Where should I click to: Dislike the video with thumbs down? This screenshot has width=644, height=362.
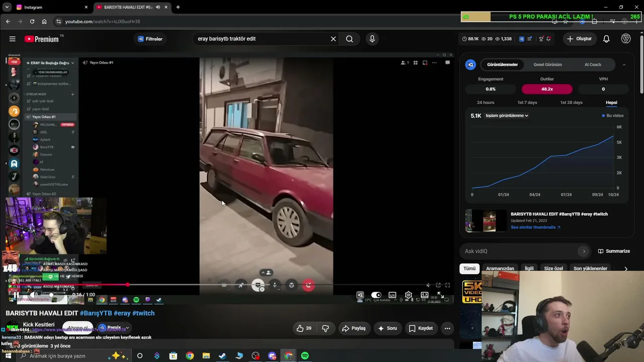326,328
